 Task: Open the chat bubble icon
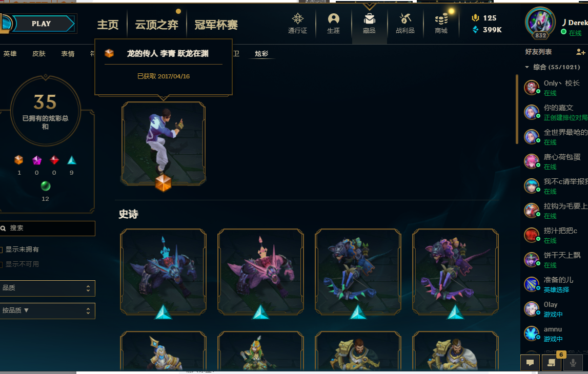[x=530, y=362]
